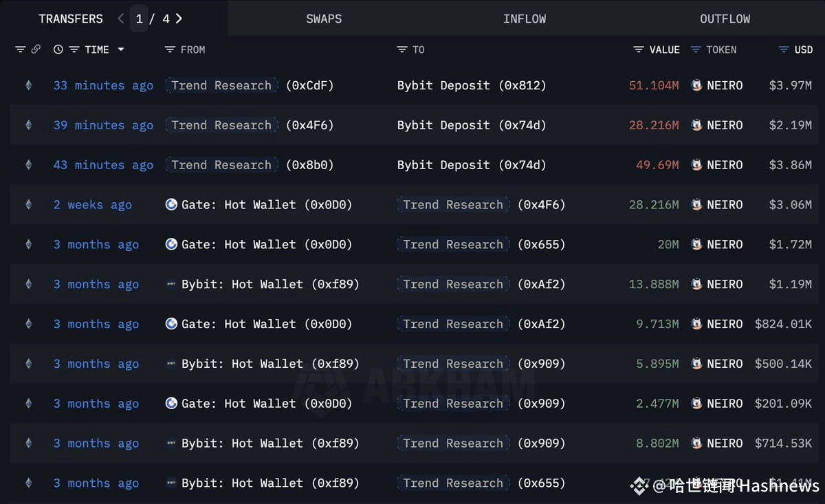Click the $201.09K USD cell
This screenshot has height=504, width=825.
tap(783, 404)
